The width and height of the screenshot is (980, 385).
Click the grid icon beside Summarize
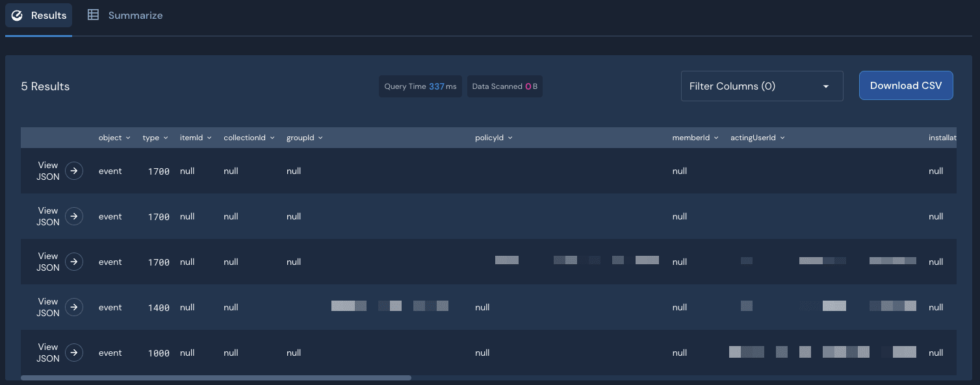[92, 14]
